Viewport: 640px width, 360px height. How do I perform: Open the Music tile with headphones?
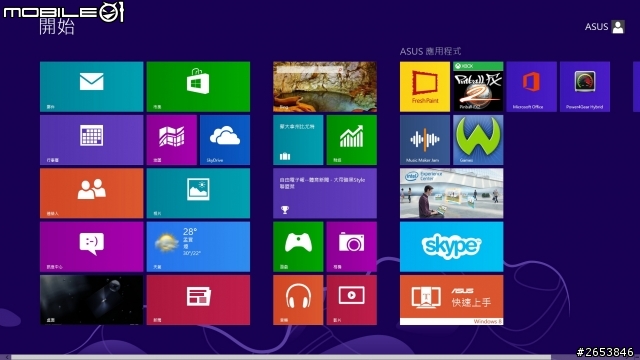tap(298, 300)
